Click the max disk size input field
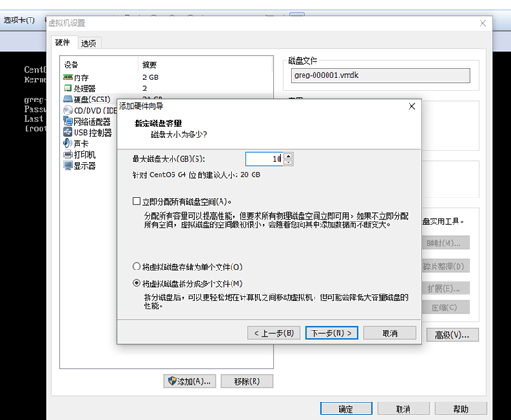 click(x=265, y=159)
